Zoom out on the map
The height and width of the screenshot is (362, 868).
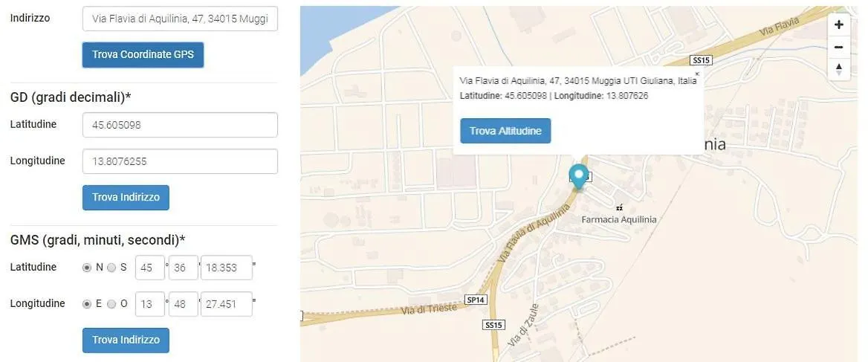click(839, 47)
